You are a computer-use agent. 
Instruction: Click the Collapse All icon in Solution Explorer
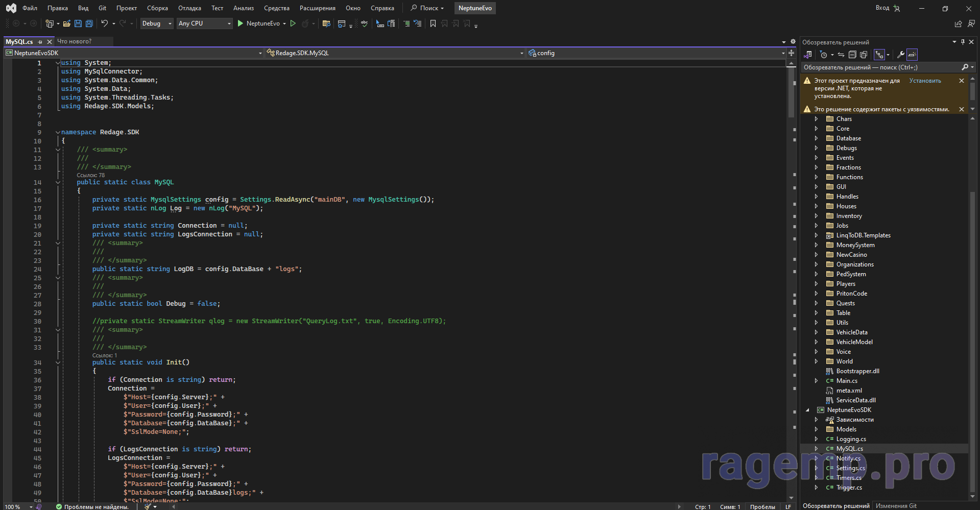[x=852, y=55]
